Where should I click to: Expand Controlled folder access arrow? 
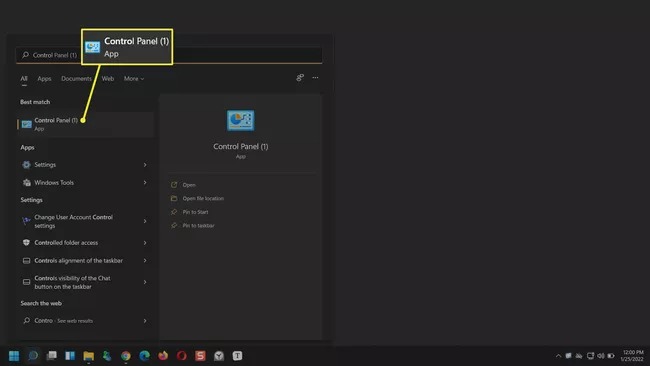pos(145,242)
